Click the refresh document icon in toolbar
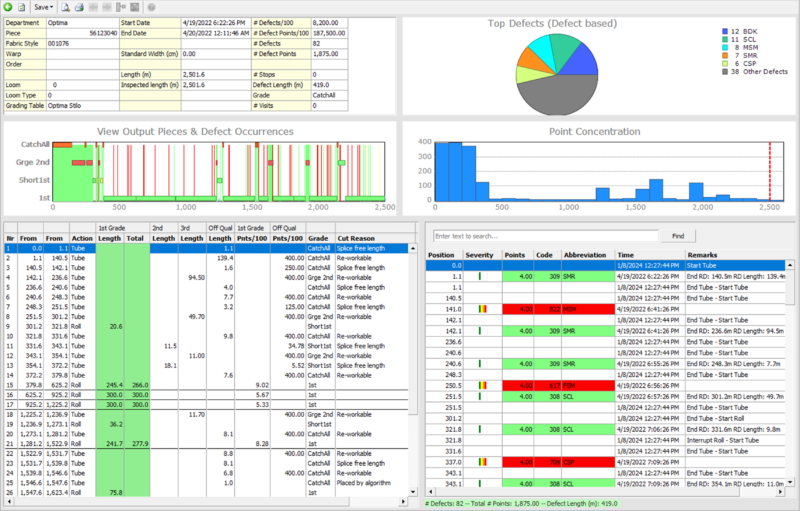This screenshot has width=800, height=511. [21, 7]
